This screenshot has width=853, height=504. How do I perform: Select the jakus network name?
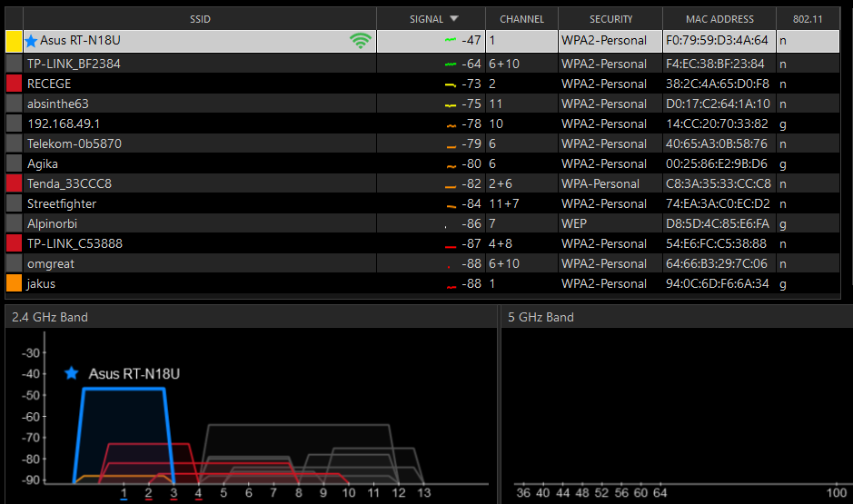pyautogui.click(x=41, y=284)
